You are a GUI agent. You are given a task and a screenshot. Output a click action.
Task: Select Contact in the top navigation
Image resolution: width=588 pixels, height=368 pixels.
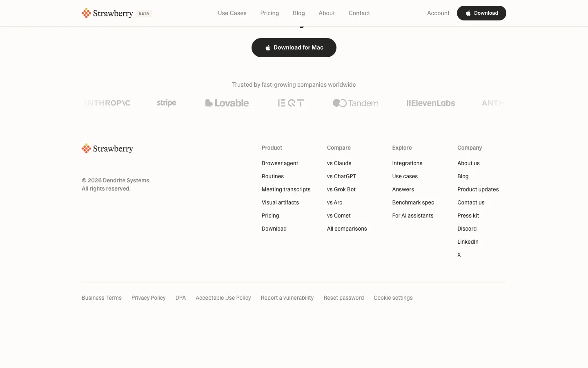359,13
